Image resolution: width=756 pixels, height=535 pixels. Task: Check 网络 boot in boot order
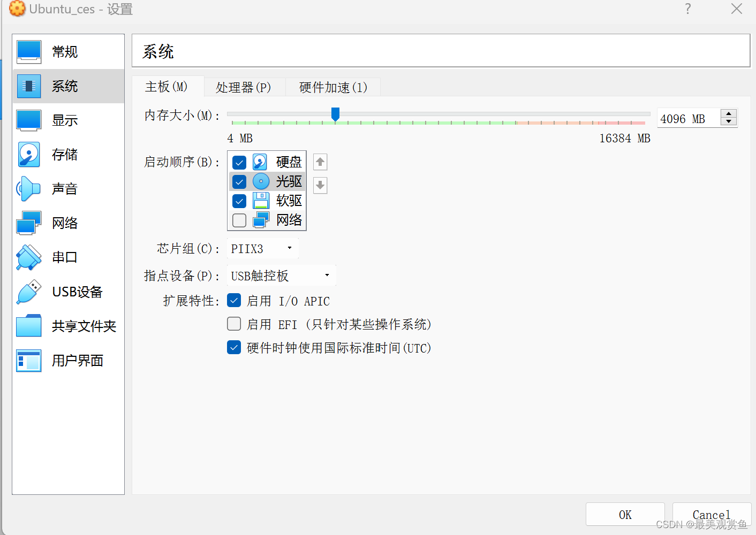pos(239,220)
